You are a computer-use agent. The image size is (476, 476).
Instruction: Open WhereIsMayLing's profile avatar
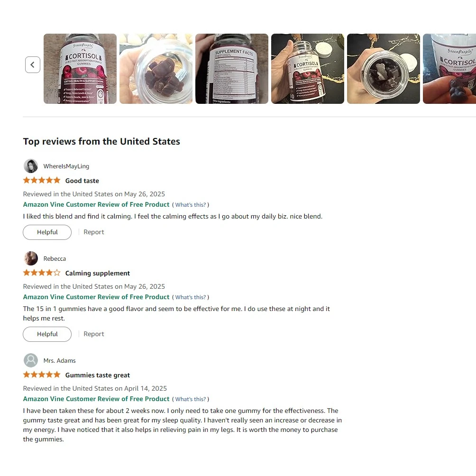(x=31, y=166)
